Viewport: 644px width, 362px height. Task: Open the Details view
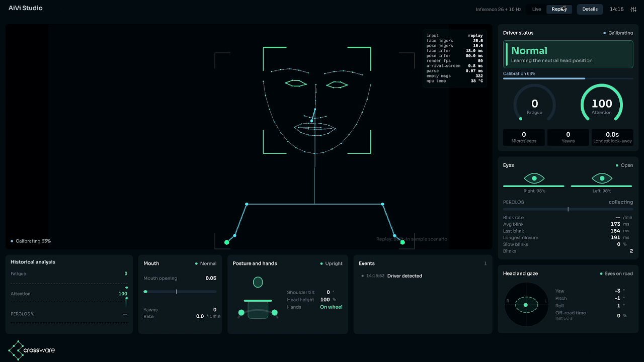590,9
